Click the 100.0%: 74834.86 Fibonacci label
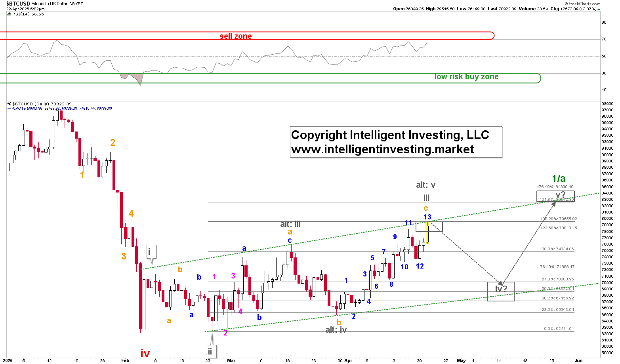620x364 pixels. [x=557, y=249]
